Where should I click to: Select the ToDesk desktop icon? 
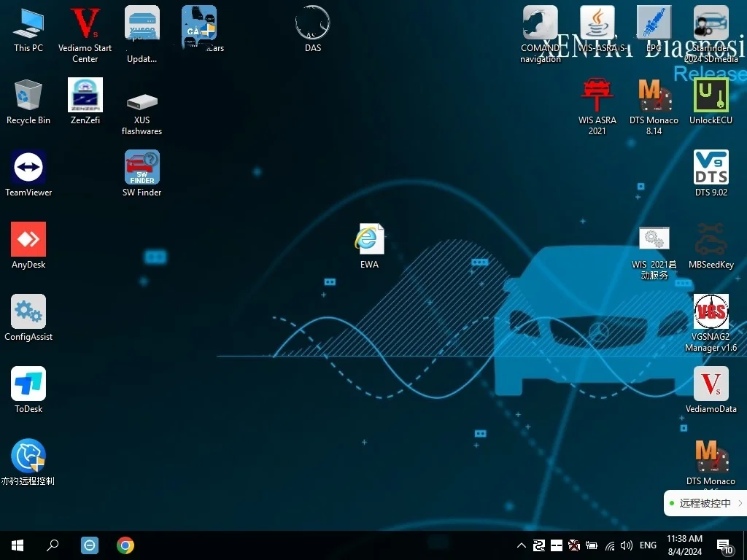[28, 390]
